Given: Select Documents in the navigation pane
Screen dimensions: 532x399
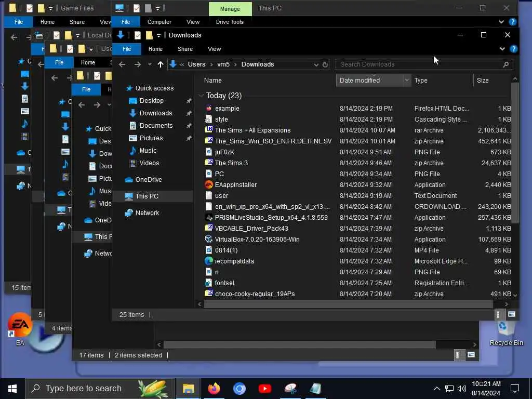Looking at the screenshot, I should pyautogui.click(x=156, y=126).
